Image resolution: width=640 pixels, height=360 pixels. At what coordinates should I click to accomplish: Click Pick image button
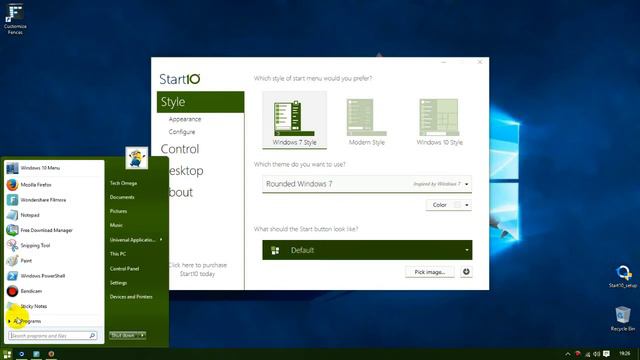click(x=430, y=272)
